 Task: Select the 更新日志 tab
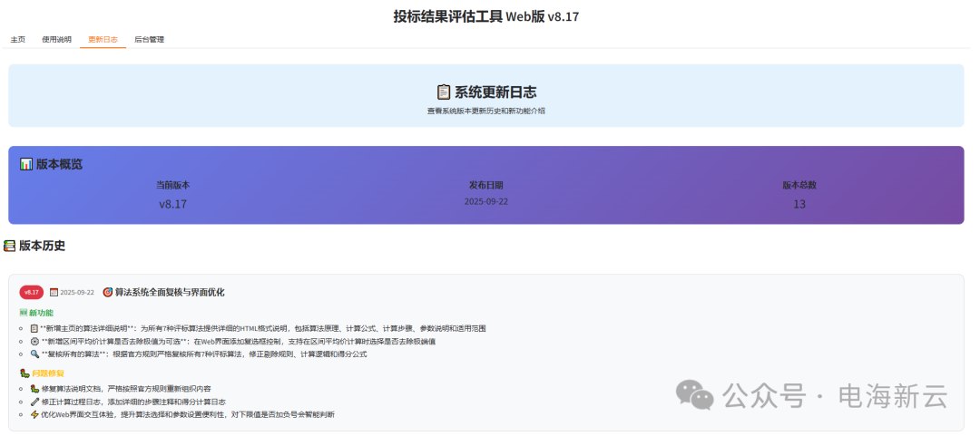103,40
